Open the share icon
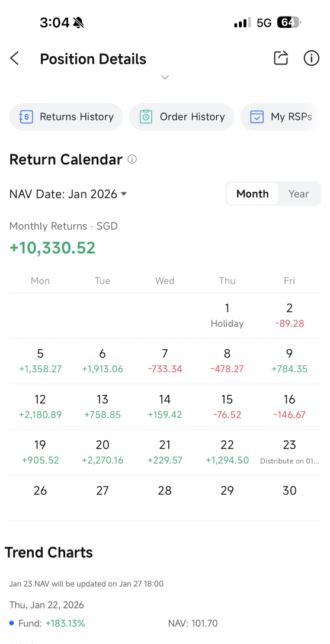 281,58
